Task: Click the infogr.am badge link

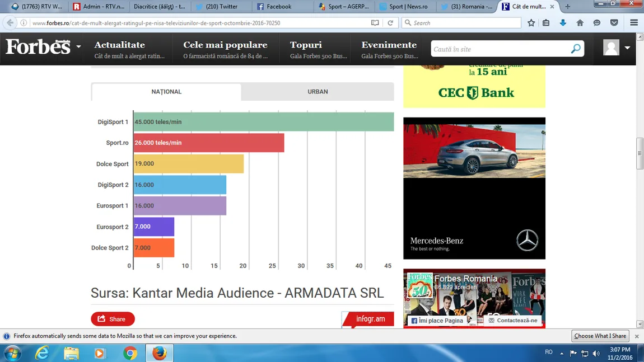Action: point(367,319)
